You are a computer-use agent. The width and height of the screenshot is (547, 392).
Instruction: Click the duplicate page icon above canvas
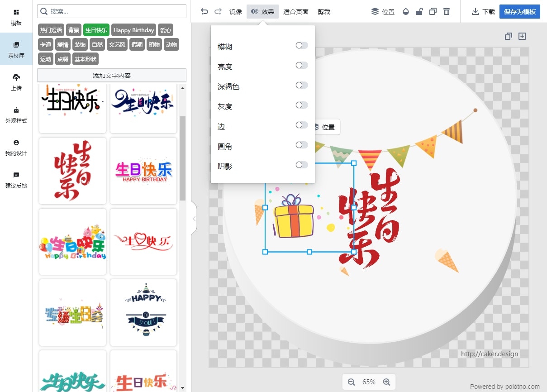[509, 36]
